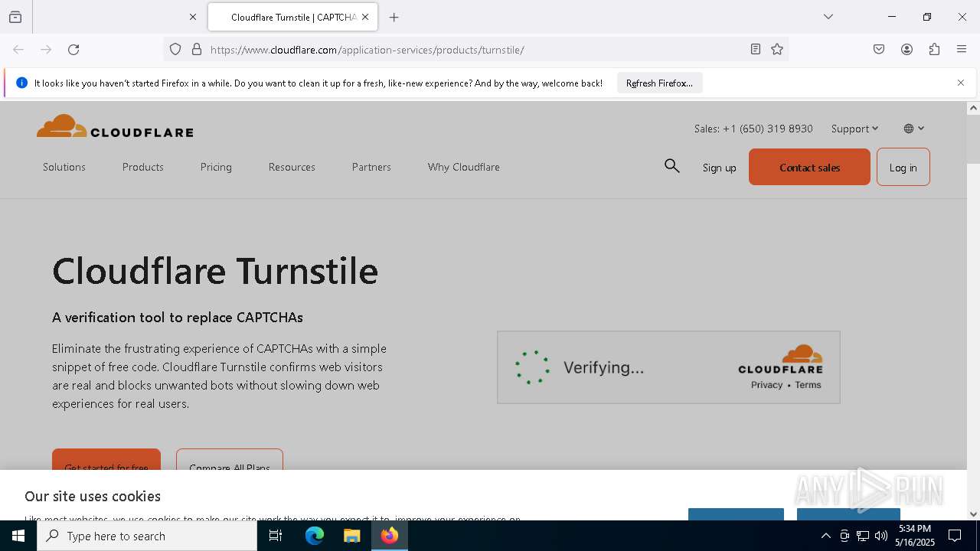Open the Turnstile widget Terms link
Viewport: 980px width, 551px height.
click(808, 385)
